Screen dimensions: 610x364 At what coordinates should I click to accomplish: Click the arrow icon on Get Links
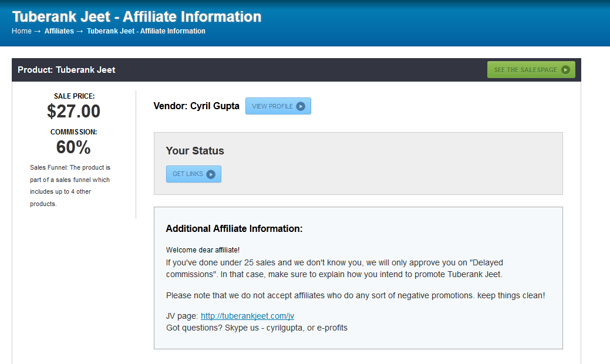tap(211, 174)
